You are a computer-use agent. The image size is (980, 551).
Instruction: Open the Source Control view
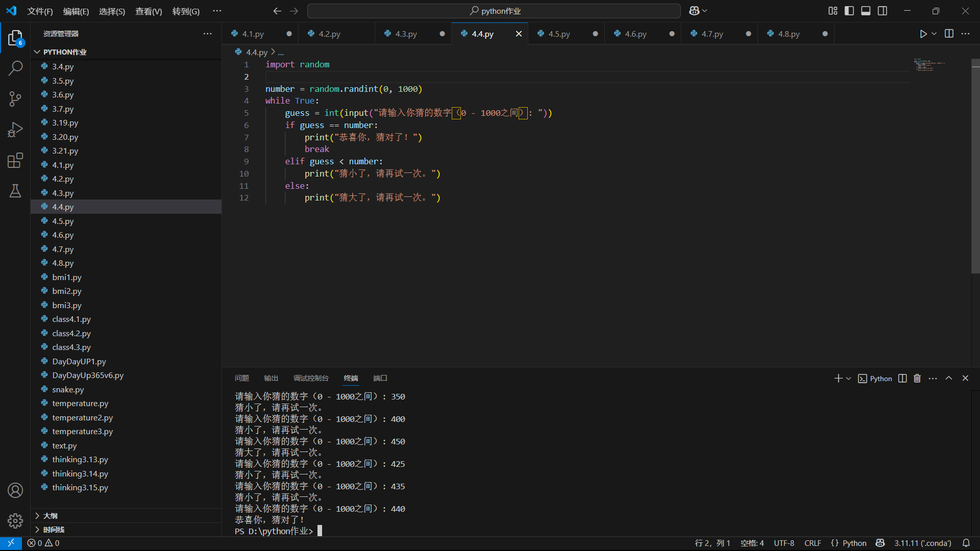coord(15,98)
